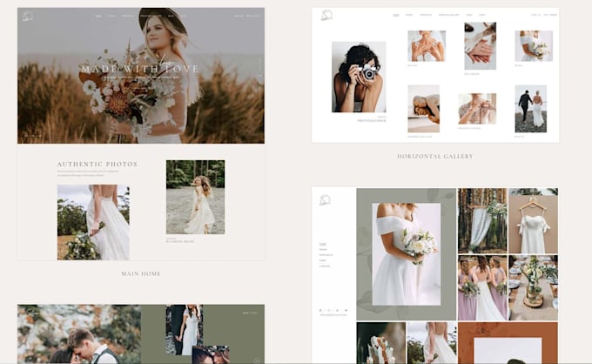Open the bridesmaids in lavender dresses photo
The height and width of the screenshot is (364, 592).
[482, 288]
